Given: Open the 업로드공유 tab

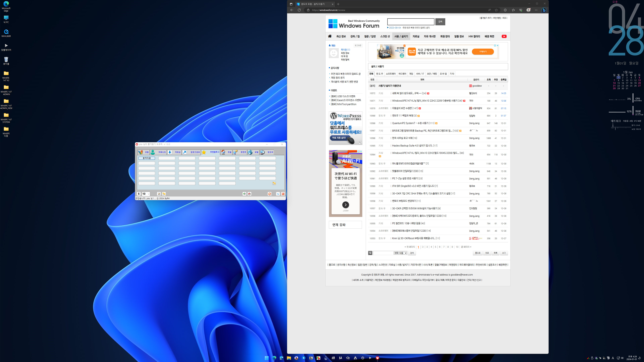Looking at the screenshot, I should pos(191,152).
